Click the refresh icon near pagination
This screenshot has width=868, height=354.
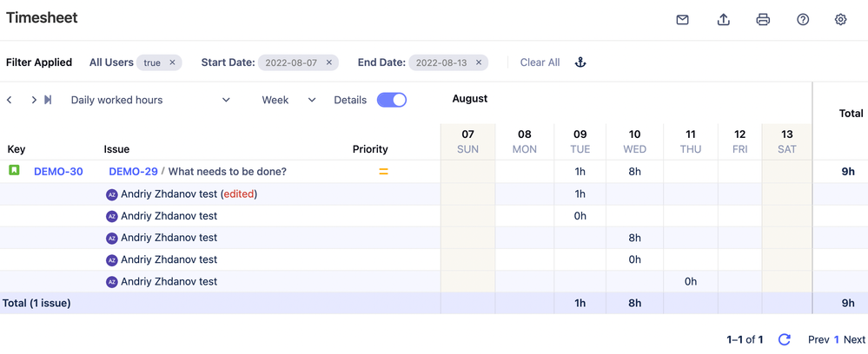click(x=784, y=340)
